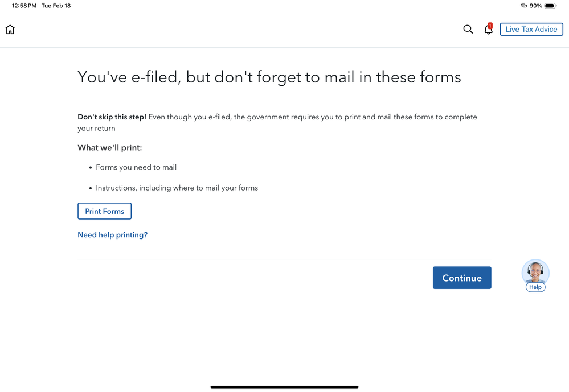The height and width of the screenshot is (392, 569).
Task: Open search with the magnifying glass icon
Action: [x=468, y=30]
